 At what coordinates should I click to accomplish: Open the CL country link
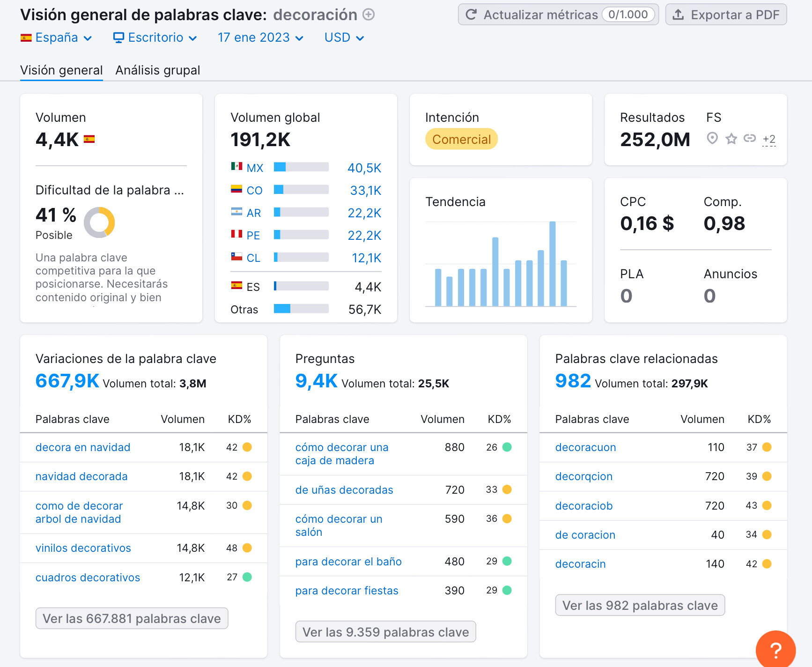pyautogui.click(x=253, y=258)
